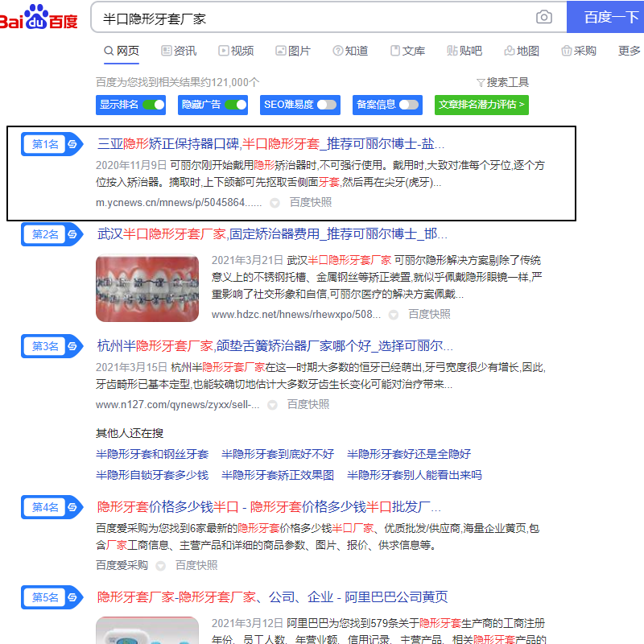Open camera image search icon
644x644 pixels.
click(544, 17)
